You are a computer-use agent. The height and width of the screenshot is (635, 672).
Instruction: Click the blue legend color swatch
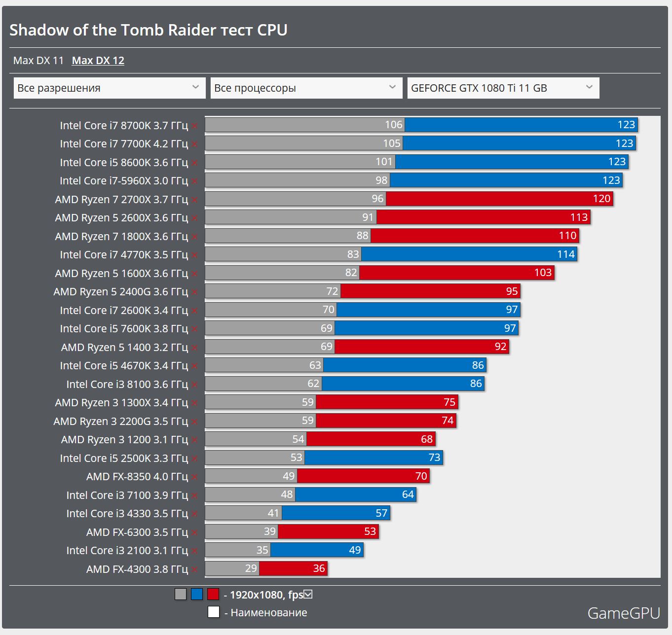tap(197, 594)
